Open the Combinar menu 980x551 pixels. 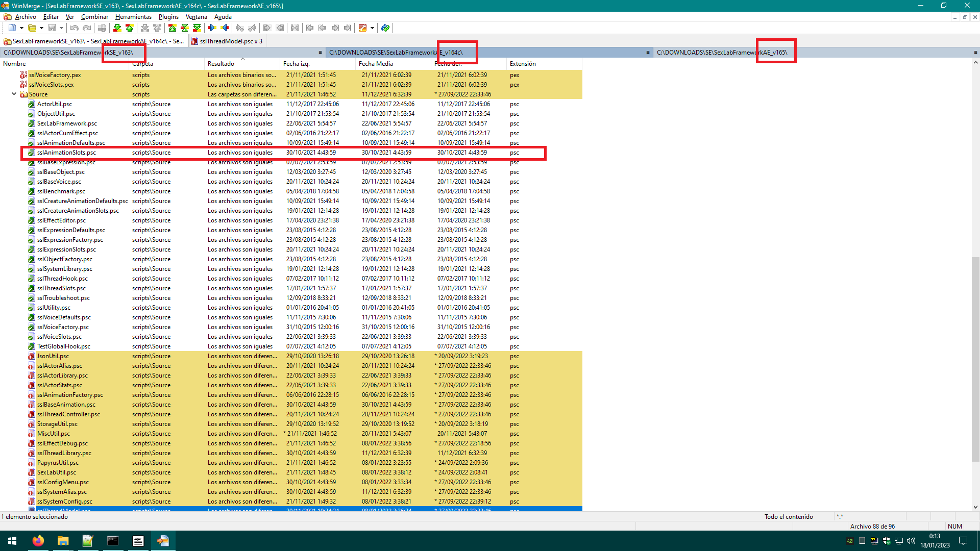coord(94,17)
